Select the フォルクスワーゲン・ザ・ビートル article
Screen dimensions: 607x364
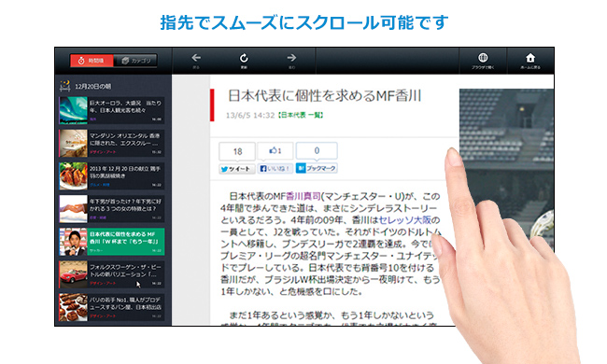(111, 274)
